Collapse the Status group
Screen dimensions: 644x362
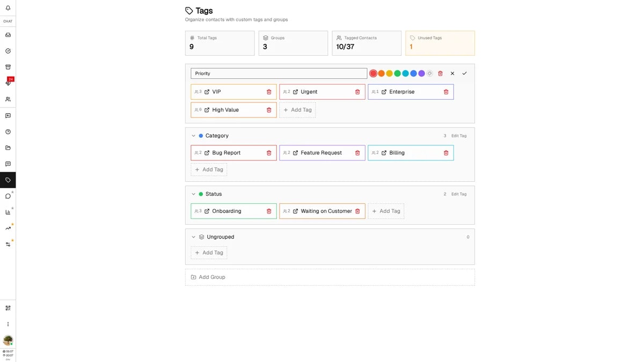point(193,194)
